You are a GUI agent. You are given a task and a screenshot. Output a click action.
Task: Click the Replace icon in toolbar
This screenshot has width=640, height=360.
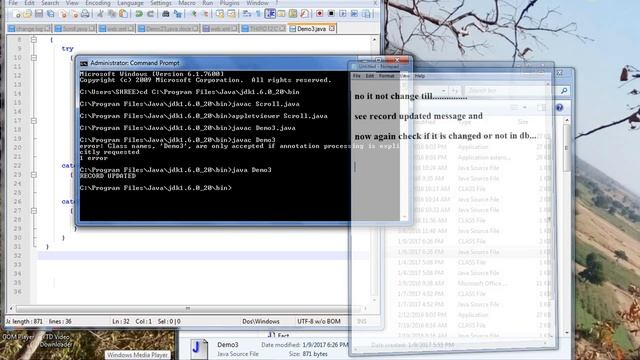pos(178,14)
